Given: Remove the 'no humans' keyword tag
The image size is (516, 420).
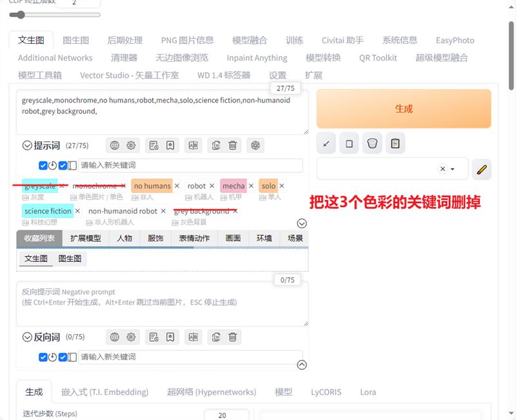Looking at the screenshot, I should click(x=177, y=186).
